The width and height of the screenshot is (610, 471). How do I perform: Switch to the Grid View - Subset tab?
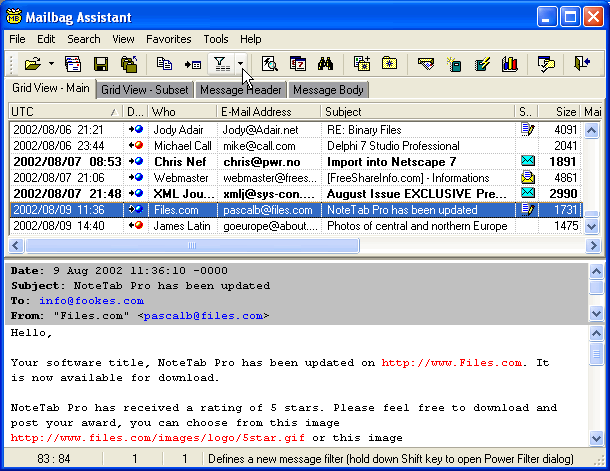click(145, 90)
